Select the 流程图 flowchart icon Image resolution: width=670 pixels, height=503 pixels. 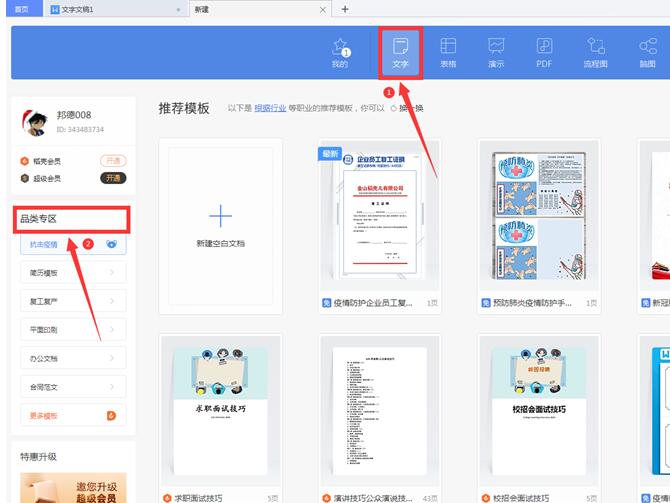(x=596, y=46)
